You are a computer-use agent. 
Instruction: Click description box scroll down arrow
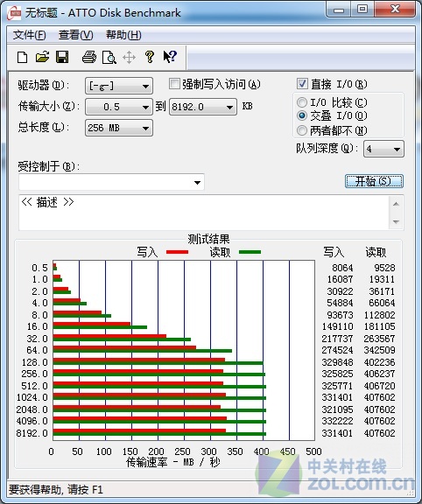click(x=396, y=221)
